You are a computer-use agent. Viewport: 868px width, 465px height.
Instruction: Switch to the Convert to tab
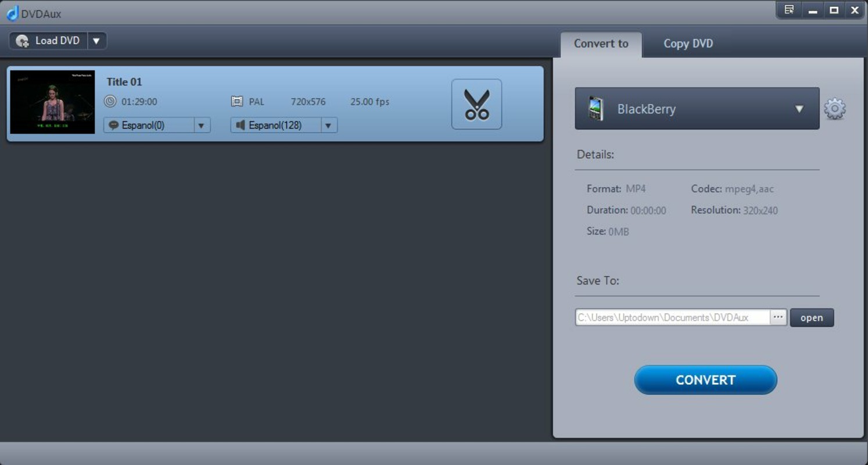pyautogui.click(x=601, y=44)
